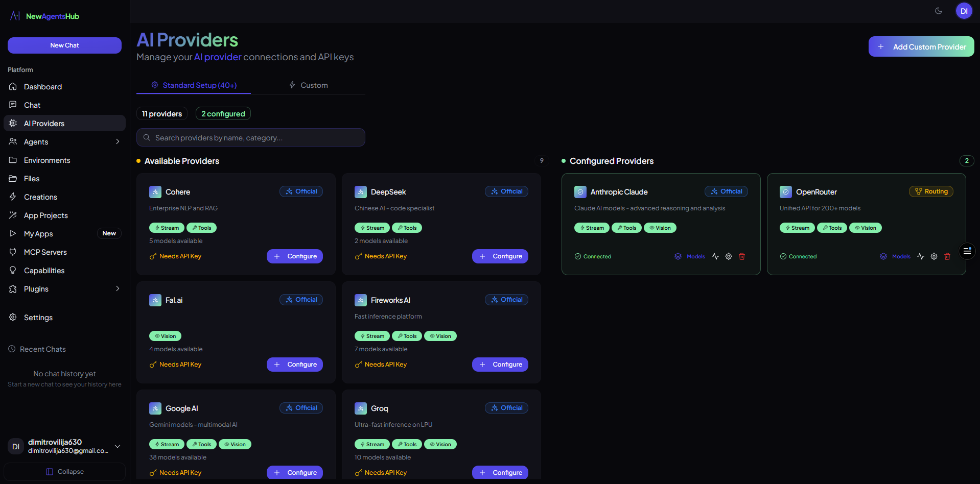Test OpenRouter connection activity icon
Image resolution: width=980 pixels, height=484 pixels.
tap(921, 256)
